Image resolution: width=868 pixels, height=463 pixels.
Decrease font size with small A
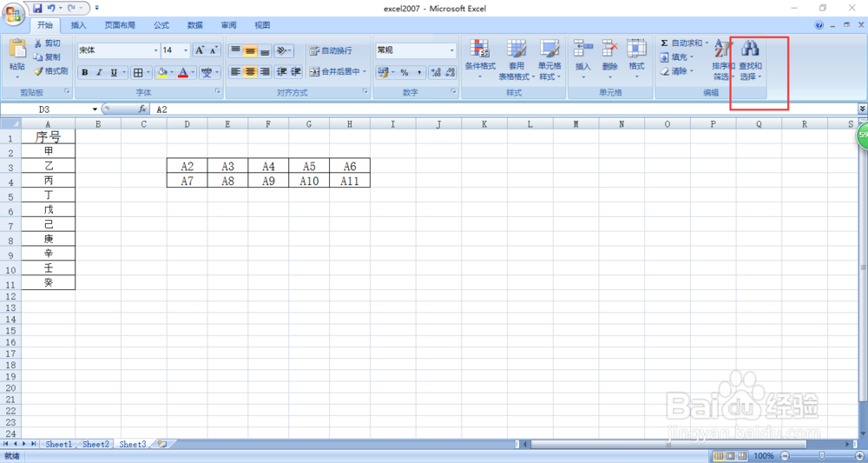(x=214, y=50)
